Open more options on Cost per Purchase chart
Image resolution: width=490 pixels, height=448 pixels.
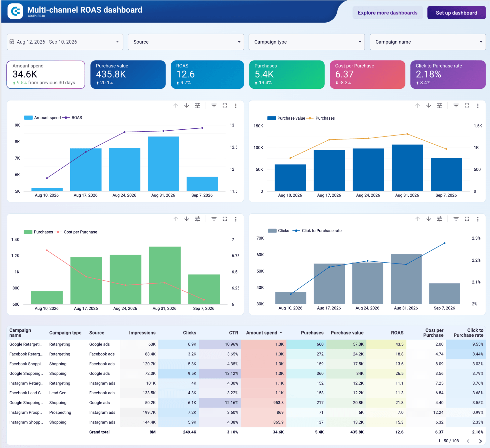pyautogui.click(x=236, y=219)
